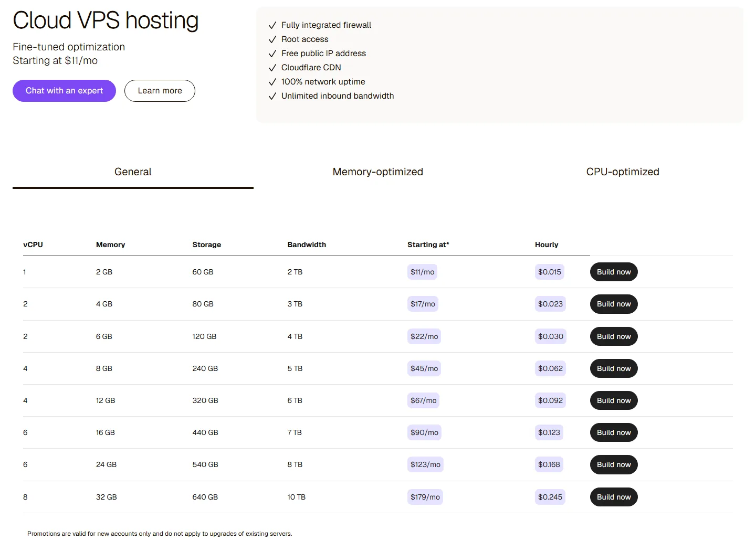The width and height of the screenshot is (756, 551).
Task: Click the Cloudflare CDN feature text
Action: pyautogui.click(x=311, y=68)
